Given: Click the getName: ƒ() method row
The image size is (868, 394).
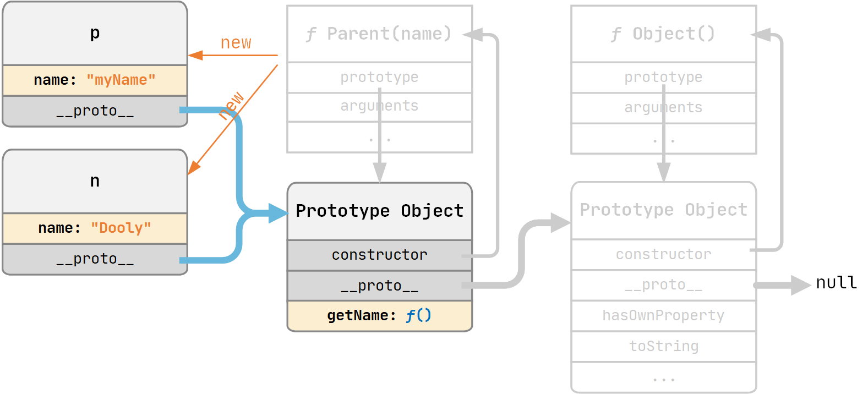Looking at the screenshot, I should [379, 316].
